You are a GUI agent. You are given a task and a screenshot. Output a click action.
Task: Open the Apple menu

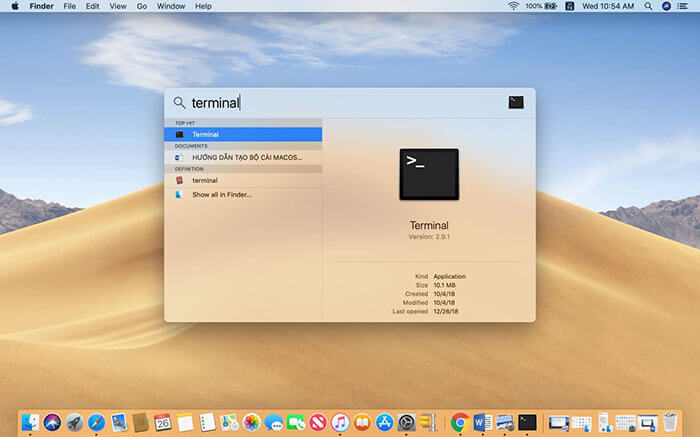click(14, 6)
